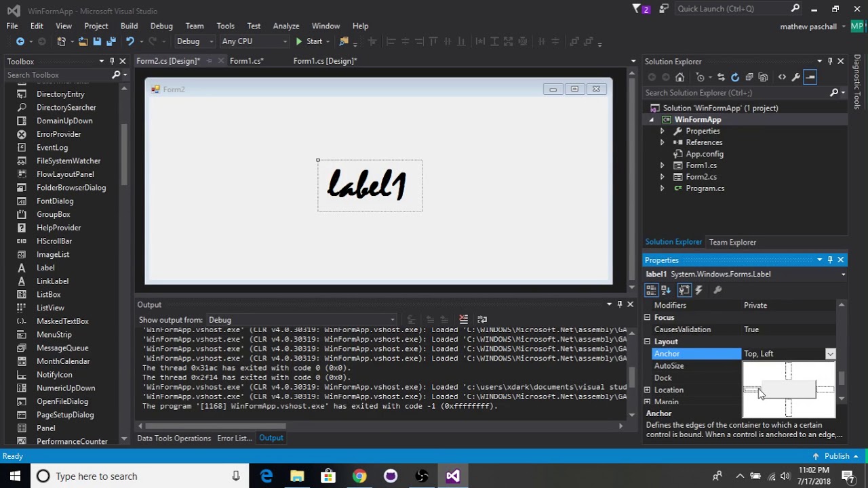This screenshot has height=488, width=868.
Task: Switch to the Form1.cs [Design]* tab
Action: coord(325,61)
